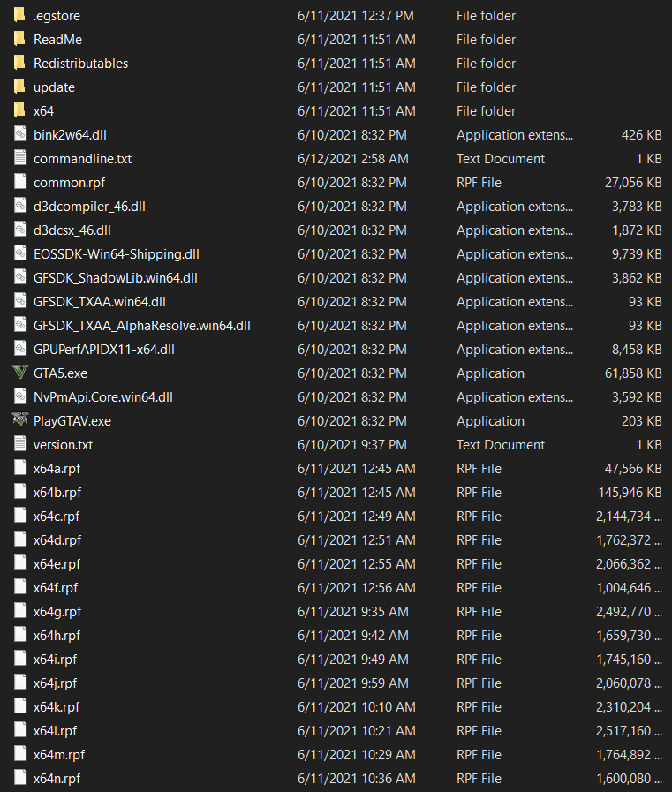Screen dimensions: 672x792
Task: Click the x64n.rpf file name
Action: click(57, 779)
